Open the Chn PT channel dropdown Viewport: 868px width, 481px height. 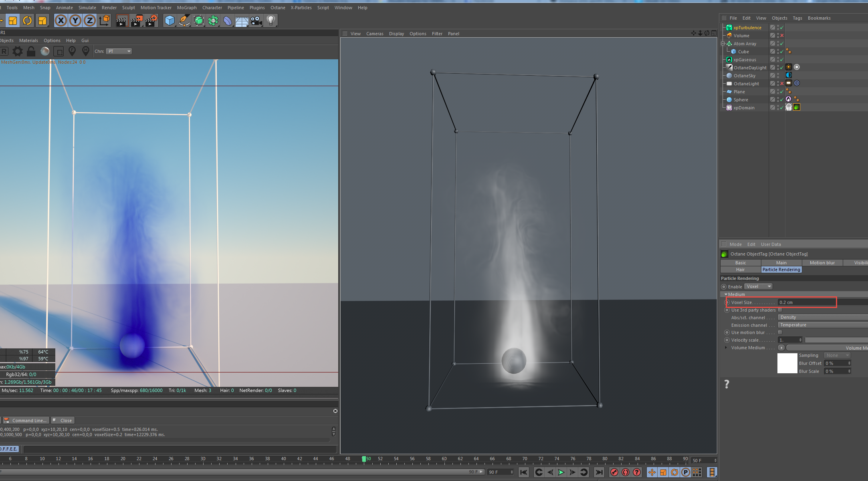click(119, 51)
